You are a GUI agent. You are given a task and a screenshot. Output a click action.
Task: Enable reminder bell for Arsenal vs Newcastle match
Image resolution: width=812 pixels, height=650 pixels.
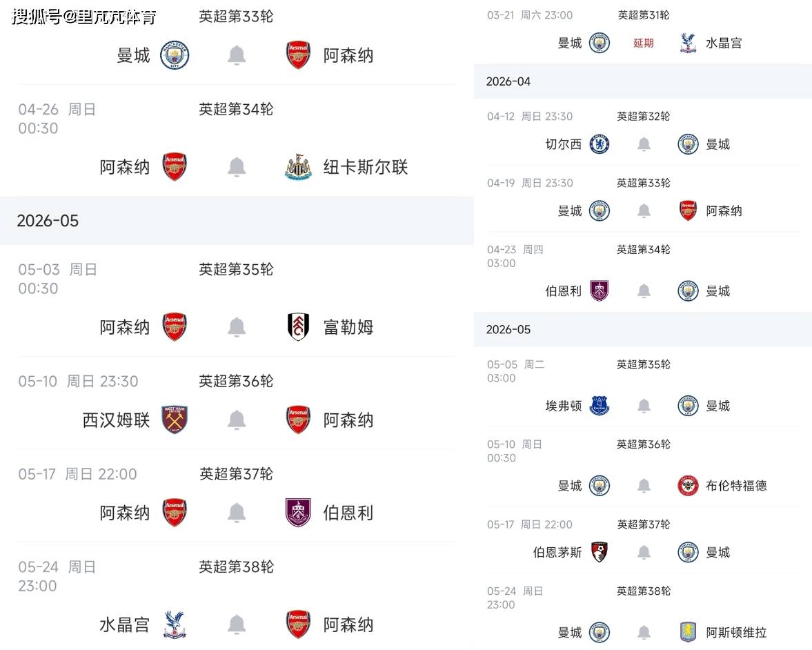[x=237, y=167]
